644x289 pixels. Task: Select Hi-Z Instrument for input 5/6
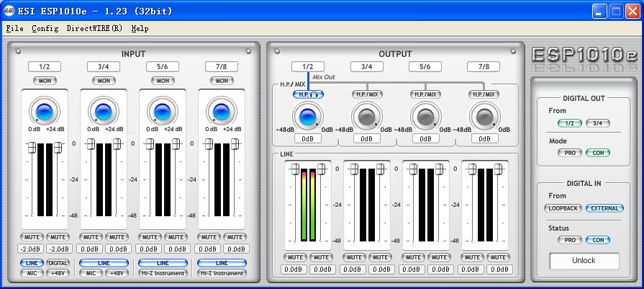[163, 273]
